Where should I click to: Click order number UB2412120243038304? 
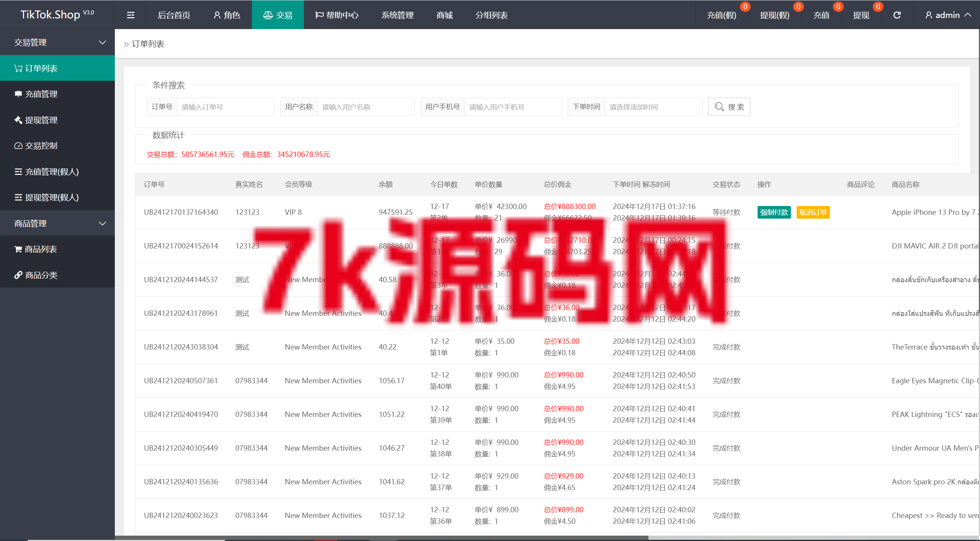point(181,347)
